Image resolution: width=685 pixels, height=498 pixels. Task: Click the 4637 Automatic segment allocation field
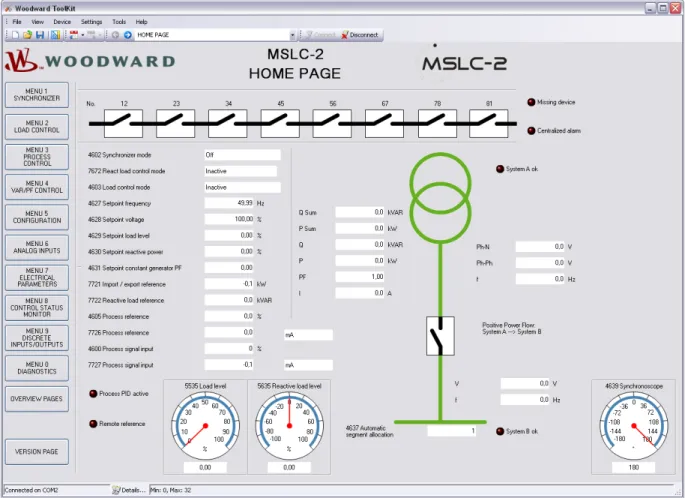pyautogui.click(x=452, y=431)
